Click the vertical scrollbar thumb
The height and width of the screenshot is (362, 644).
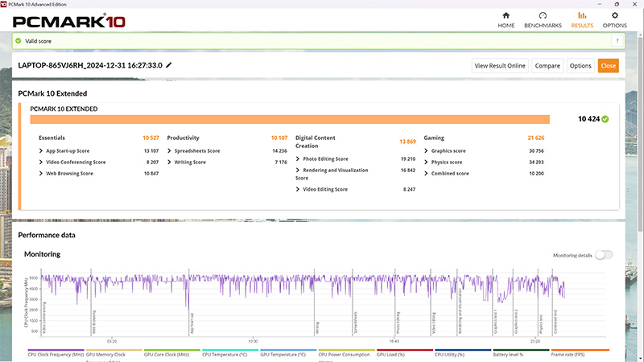click(640, 134)
